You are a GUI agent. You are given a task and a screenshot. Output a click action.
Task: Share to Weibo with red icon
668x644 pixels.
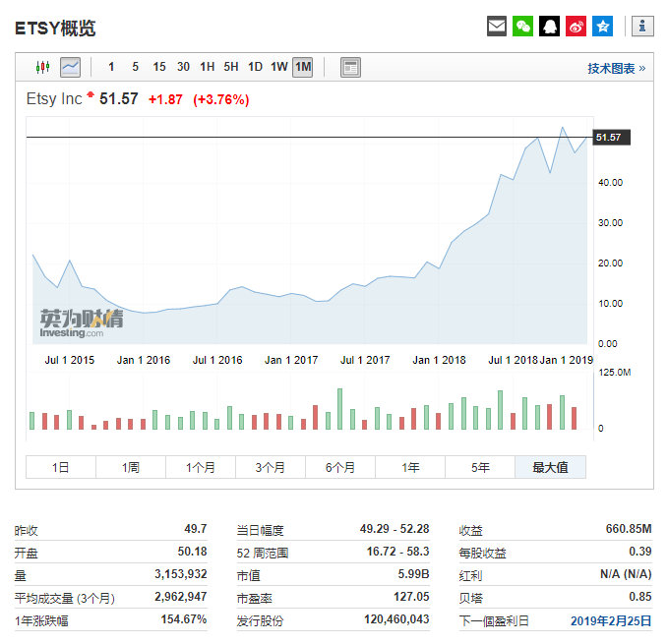[x=576, y=26]
